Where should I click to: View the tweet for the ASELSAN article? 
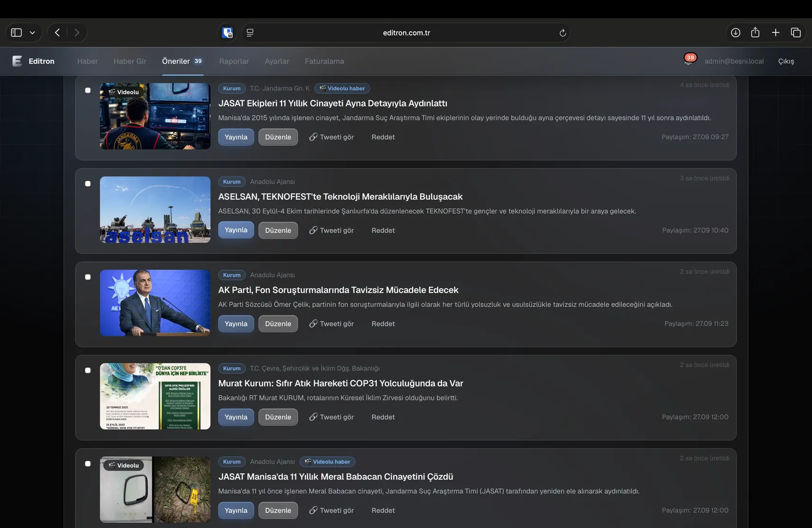(x=332, y=230)
